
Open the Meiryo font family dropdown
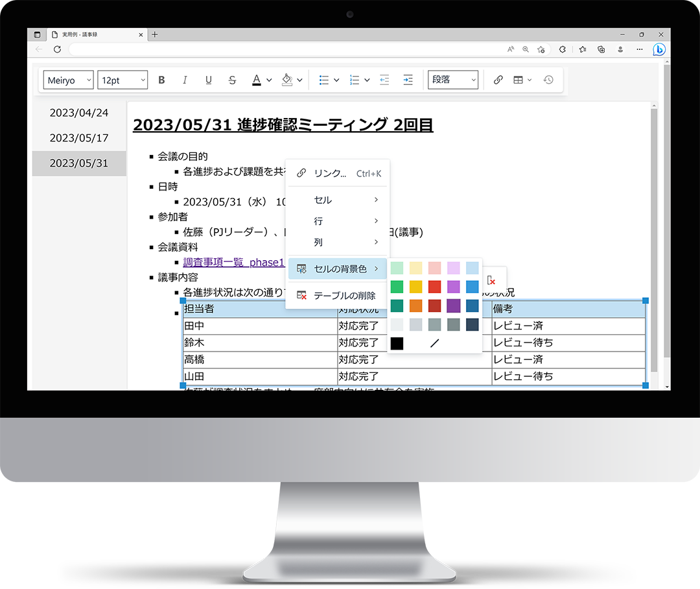tap(68, 80)
